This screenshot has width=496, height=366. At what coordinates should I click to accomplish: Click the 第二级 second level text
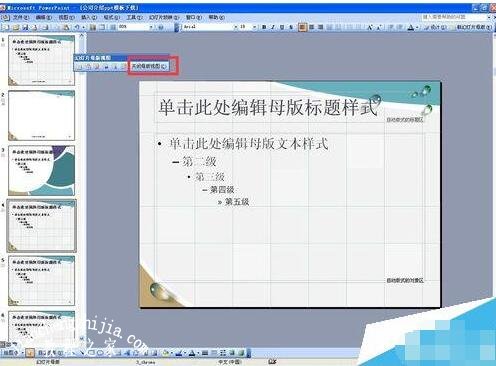pyautogui.click(x=199, y=162)
